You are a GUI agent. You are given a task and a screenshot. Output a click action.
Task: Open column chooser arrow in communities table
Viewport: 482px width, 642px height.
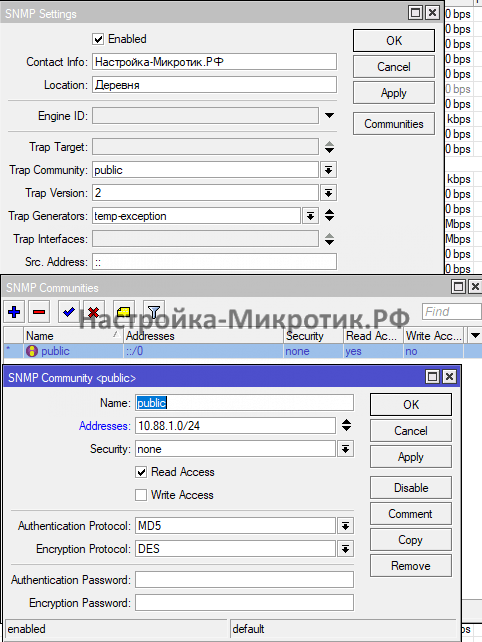tap(475, 336)
